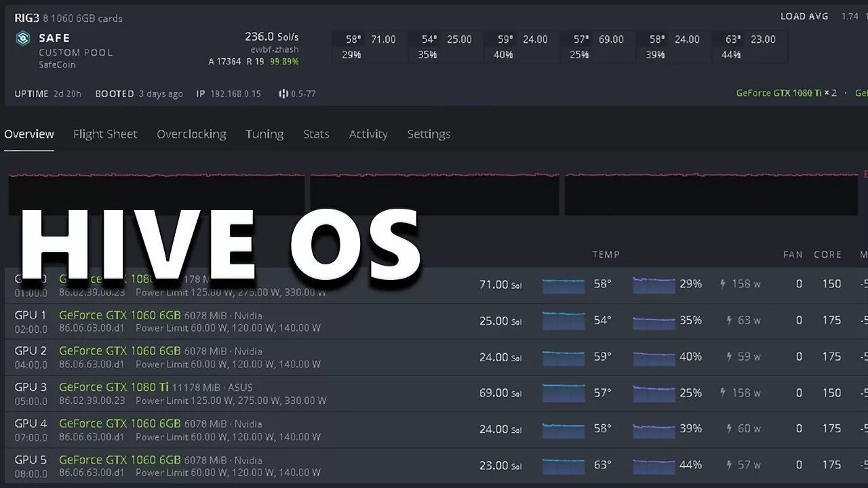868x488 pixels.
Task: Click GPU 3 power limit text 125.00 W, 275.00 W
Action: (231, 401)
